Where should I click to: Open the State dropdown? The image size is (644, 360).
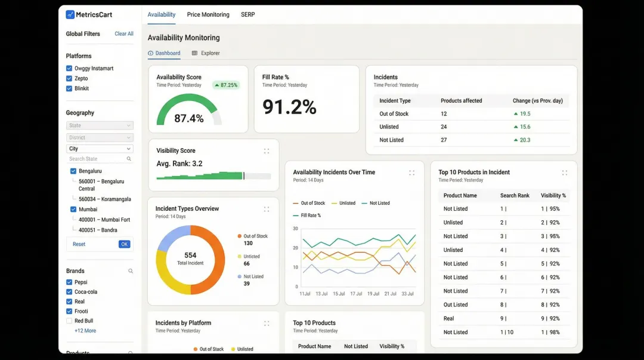pos(100,125)
